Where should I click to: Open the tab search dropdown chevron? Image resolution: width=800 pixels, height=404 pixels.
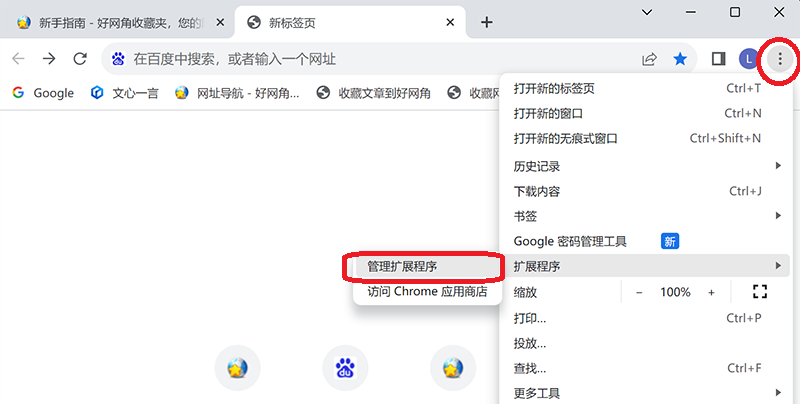(x=647, y=12)
